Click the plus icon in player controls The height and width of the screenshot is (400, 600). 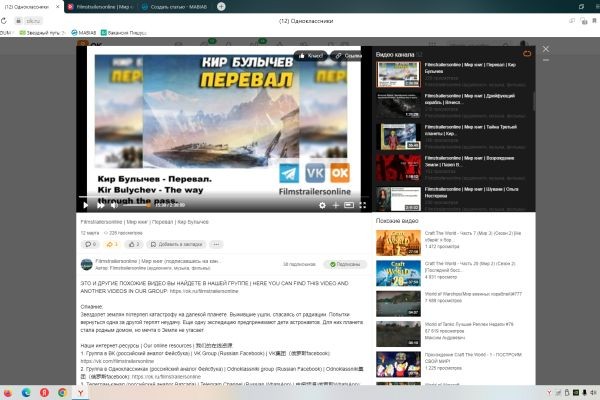[336, 206]
